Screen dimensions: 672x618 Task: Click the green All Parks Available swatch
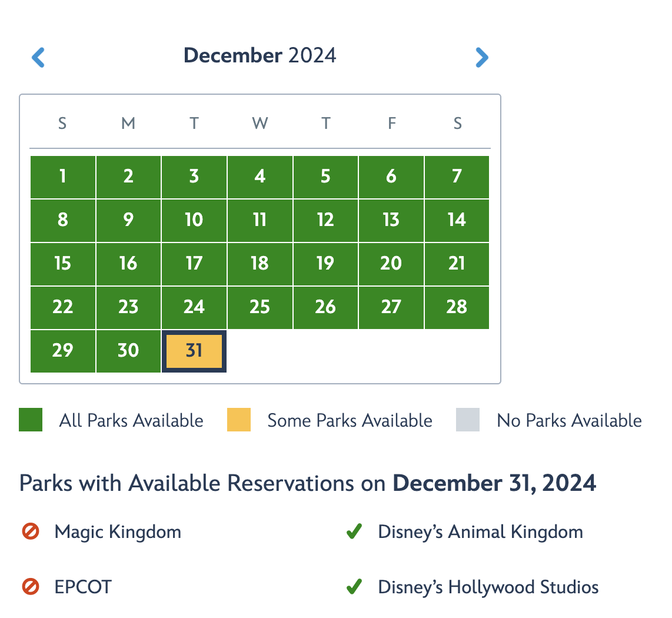(x=31, y=420)
